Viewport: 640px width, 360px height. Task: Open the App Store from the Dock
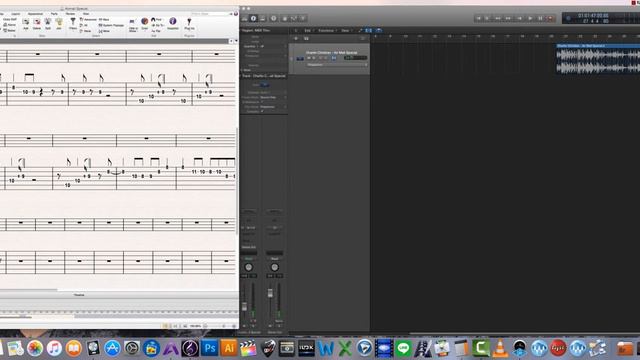click(112, 348)
